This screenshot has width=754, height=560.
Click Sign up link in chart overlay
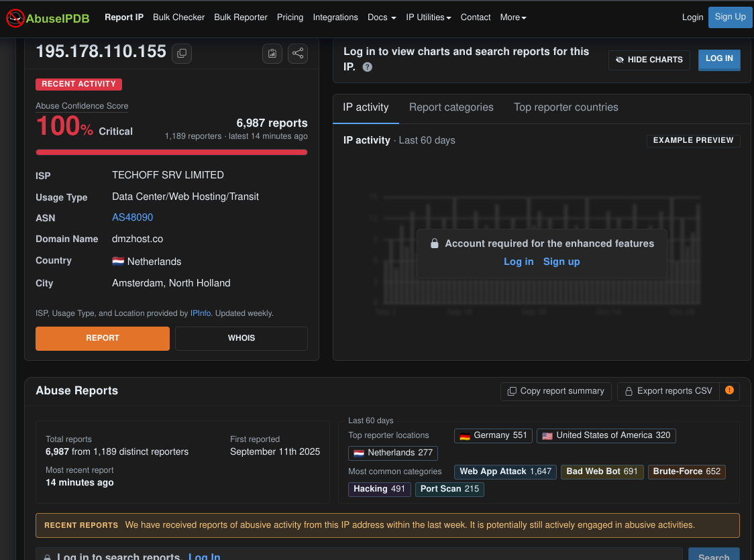pyautogui.click(x=561, y=262)
